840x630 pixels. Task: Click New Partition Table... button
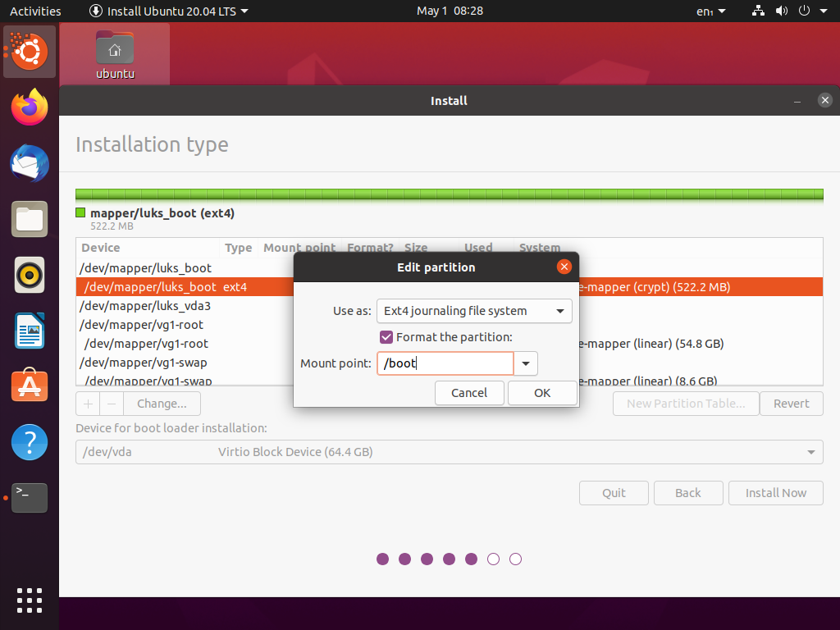(x=686, y=404)
